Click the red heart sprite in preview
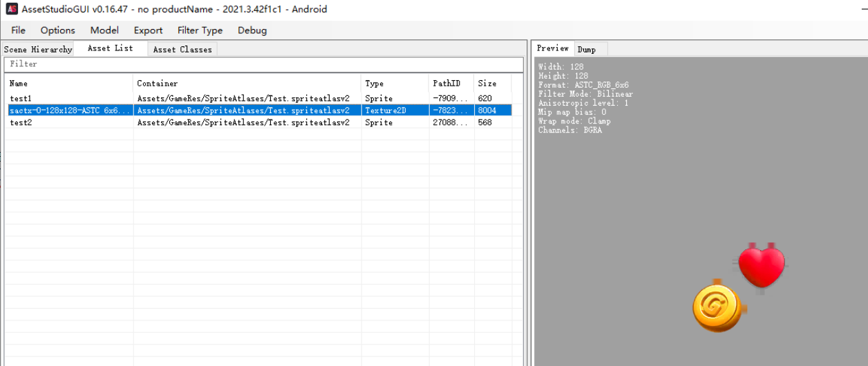868x366 pixels. click(762, 266)
